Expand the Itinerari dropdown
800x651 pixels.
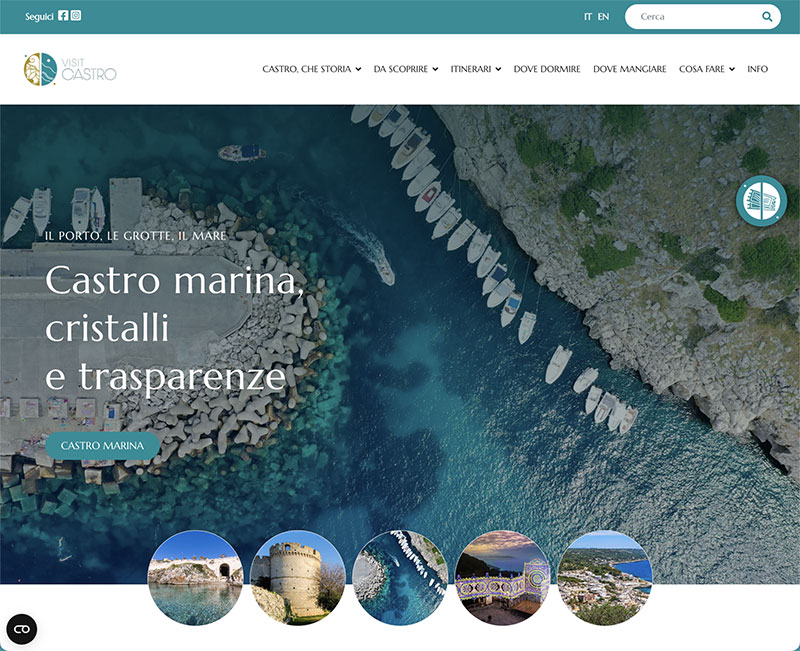pyautogui.click(x=475, y=69)
